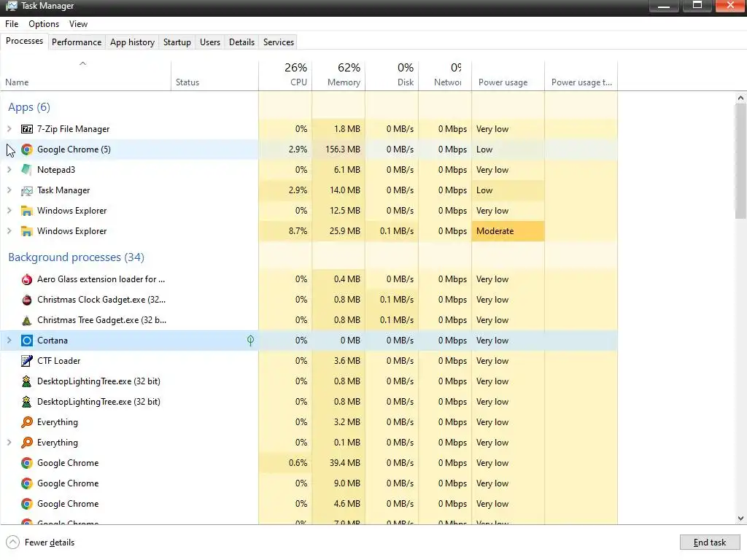Screen dimensions: 747x560
Task: Click the scroll down arrow
Action: (x=740, y=518)
